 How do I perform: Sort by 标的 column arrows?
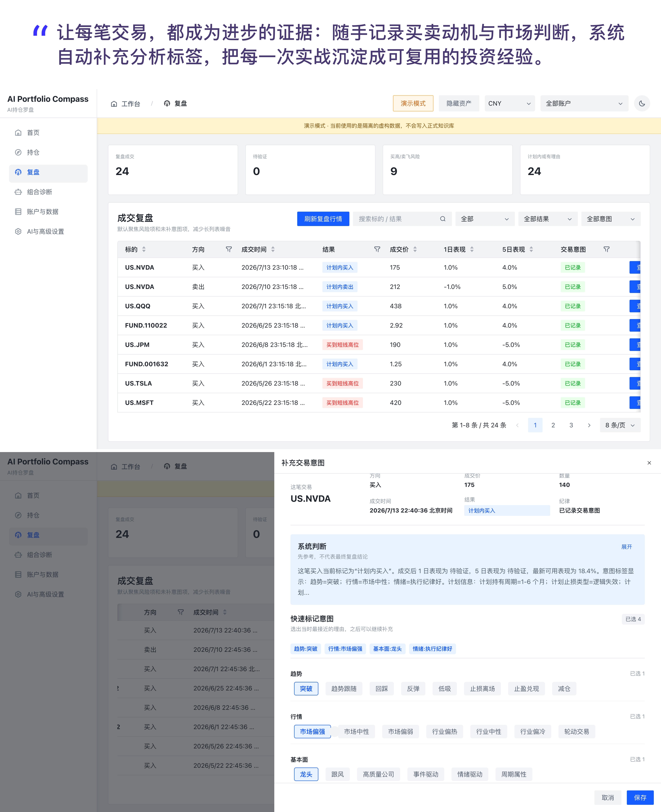click(144, 249)
